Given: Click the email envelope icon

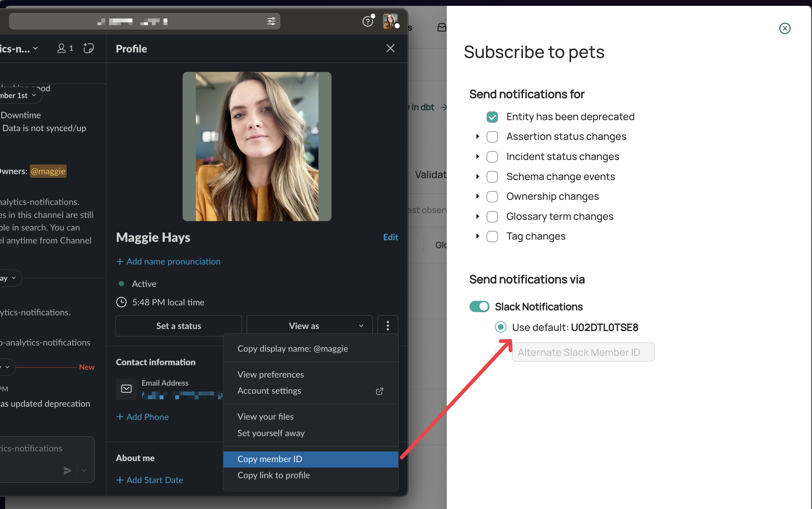Looking at the screenshot, I should [x=126, y=389].
